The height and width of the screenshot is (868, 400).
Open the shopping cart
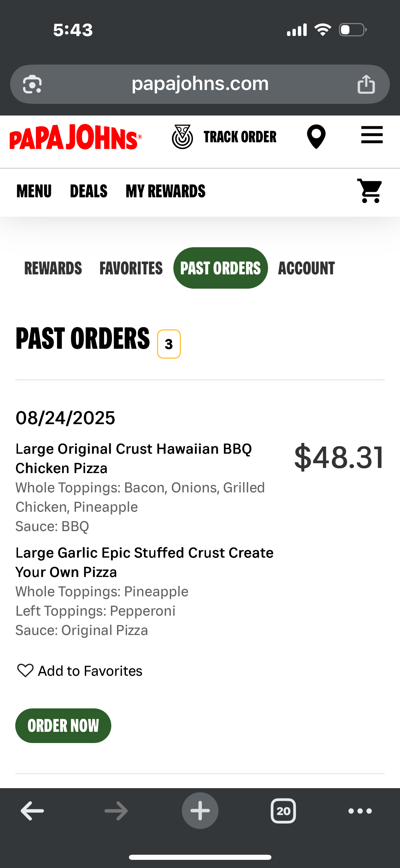coord(369,191)
